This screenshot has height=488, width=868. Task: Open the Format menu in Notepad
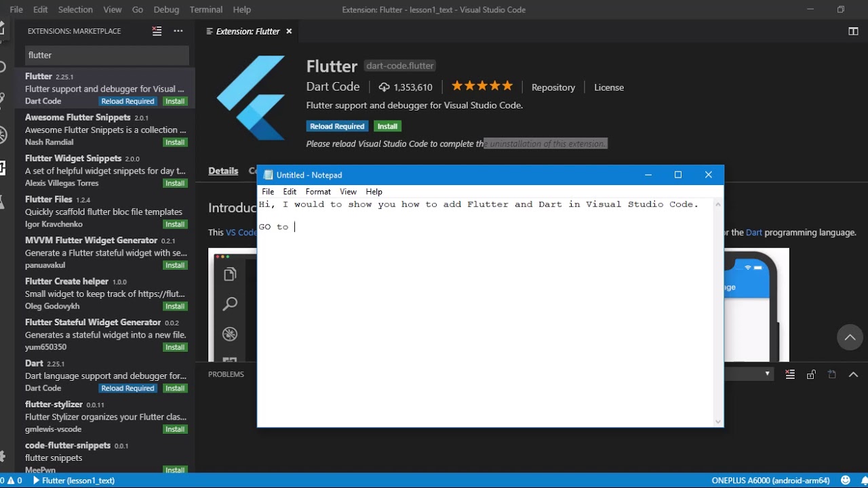(x=318, y=192)
